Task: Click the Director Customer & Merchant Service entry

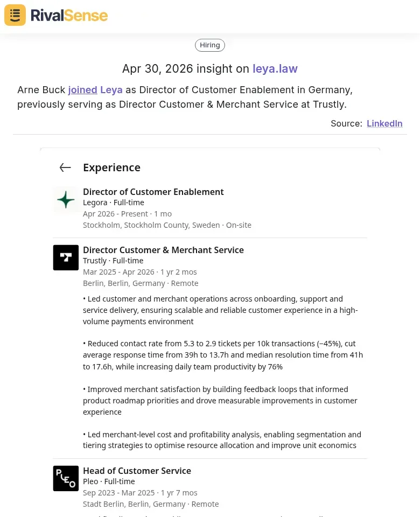Action: 163,250
